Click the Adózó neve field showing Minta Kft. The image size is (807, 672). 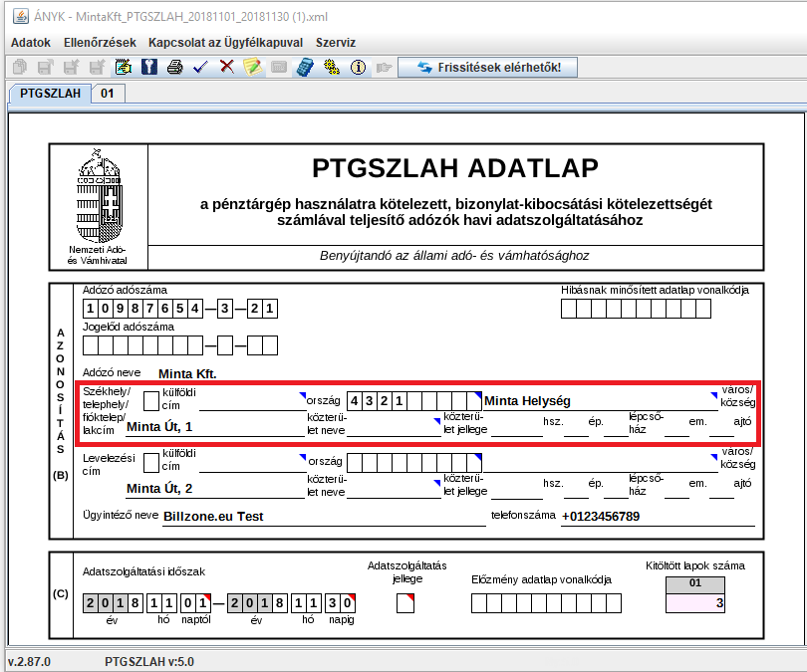187,373
